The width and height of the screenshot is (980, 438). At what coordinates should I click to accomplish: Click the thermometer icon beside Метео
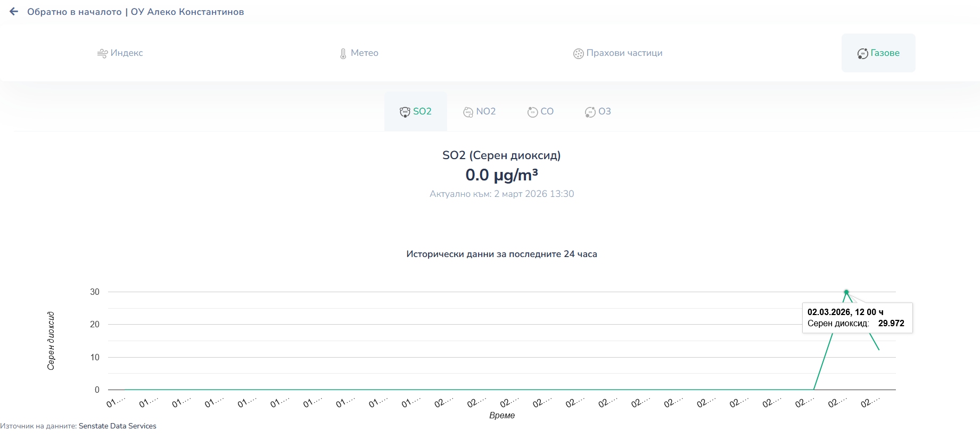343,53
